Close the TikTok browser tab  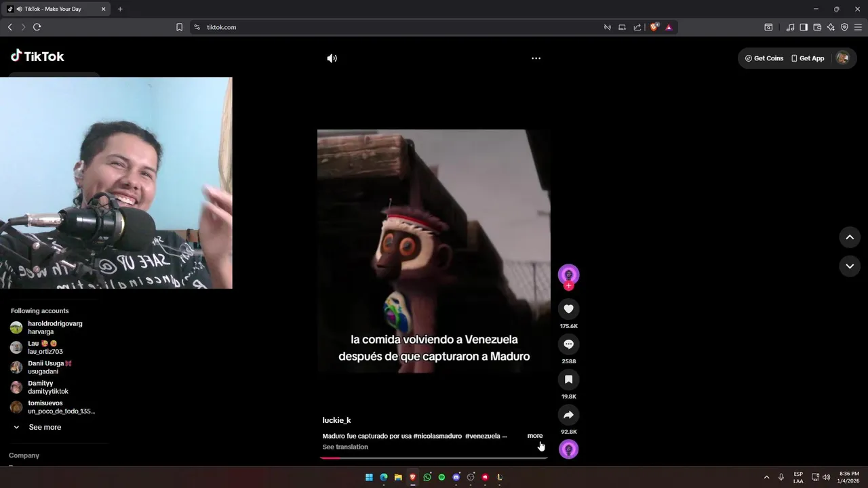pos(103,9)
